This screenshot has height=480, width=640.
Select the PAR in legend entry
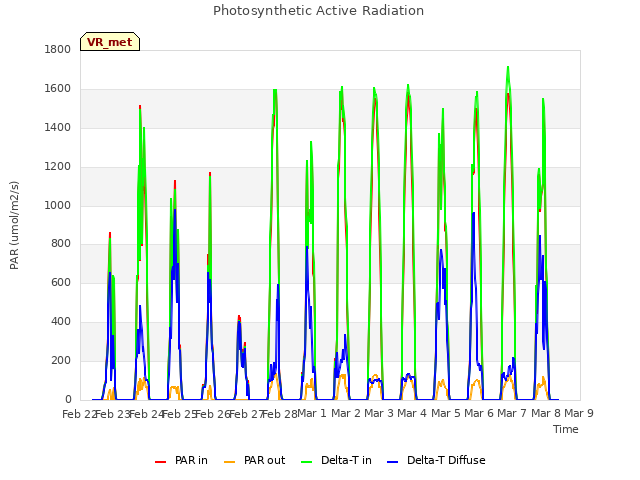(x=181, y=460)
